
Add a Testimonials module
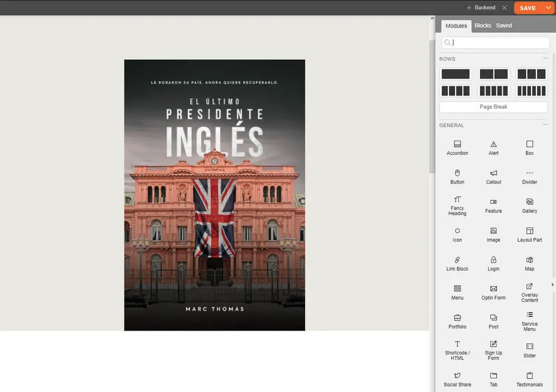529,380
